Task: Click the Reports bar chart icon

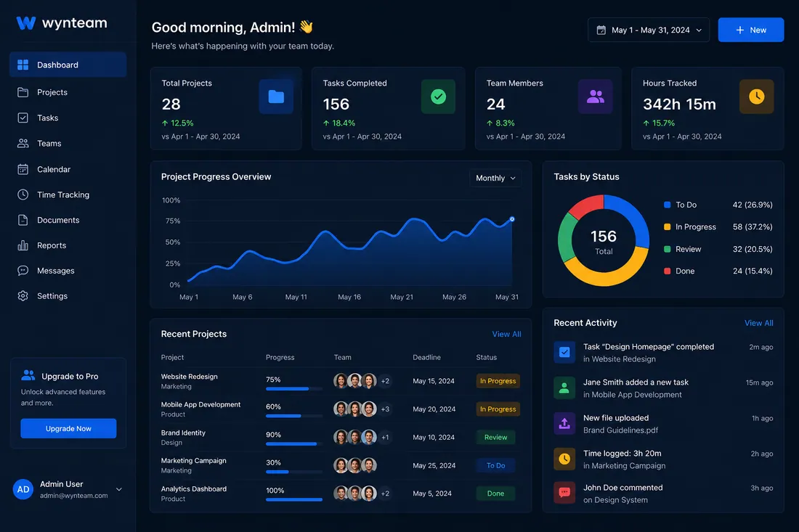Action: [23, 245]
